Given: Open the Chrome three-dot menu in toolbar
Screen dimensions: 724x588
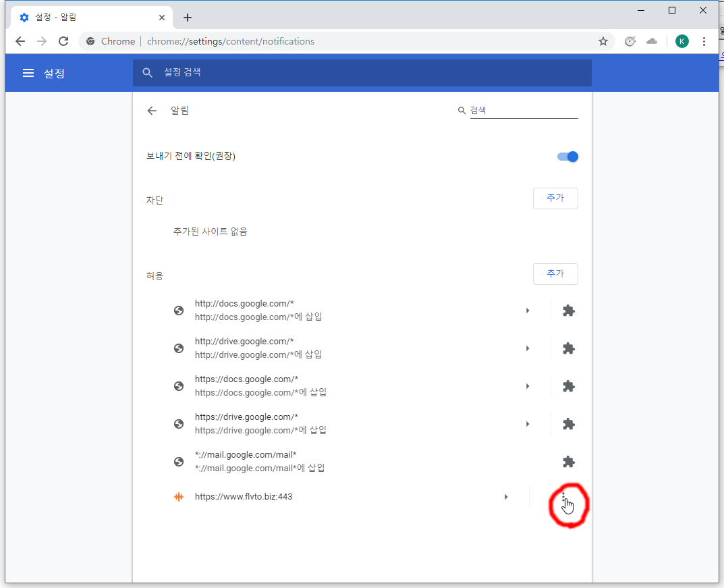Looking at the screenshot, I should (704, 41).
